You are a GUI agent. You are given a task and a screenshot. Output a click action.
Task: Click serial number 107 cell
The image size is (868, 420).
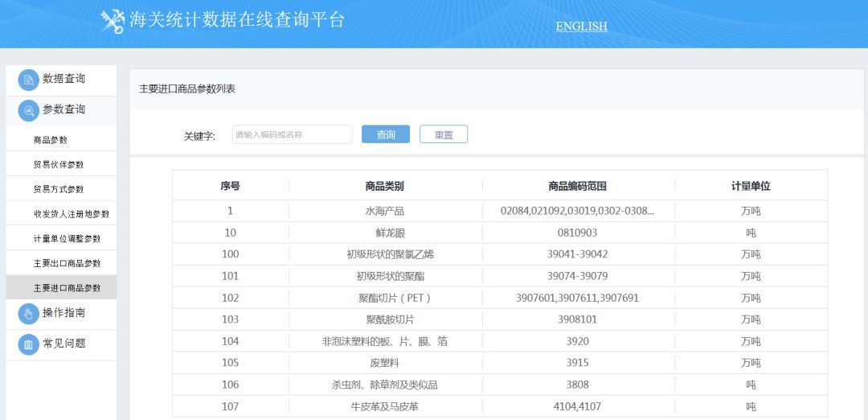(x=231, y=406)
